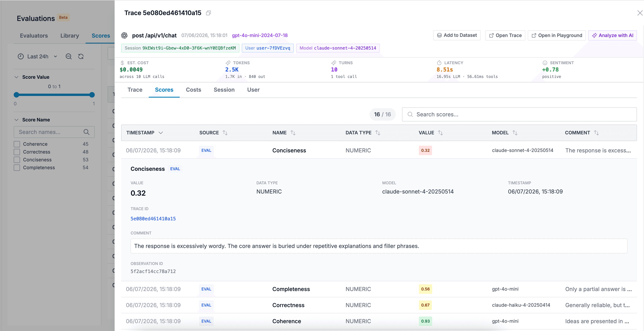Enable the Completeness score name filter
The image size is (644, 331).
(x=17, y=168)
